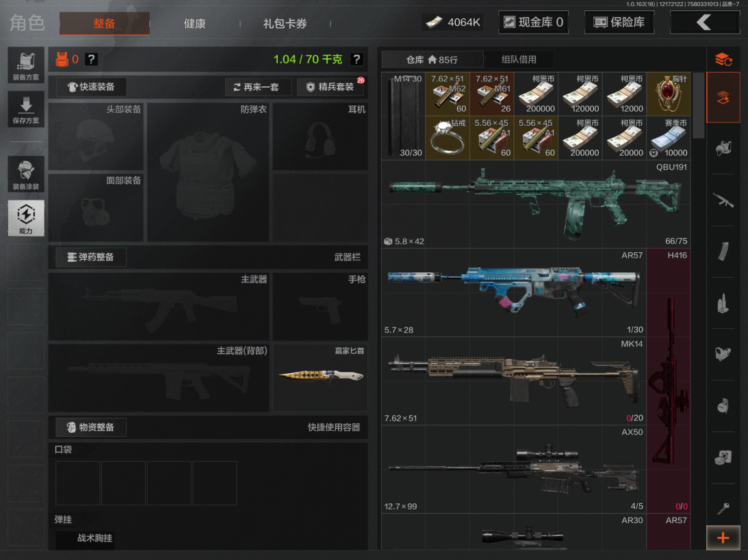Click the back arrow button
748x560 pixels.
tap(704, 23)
